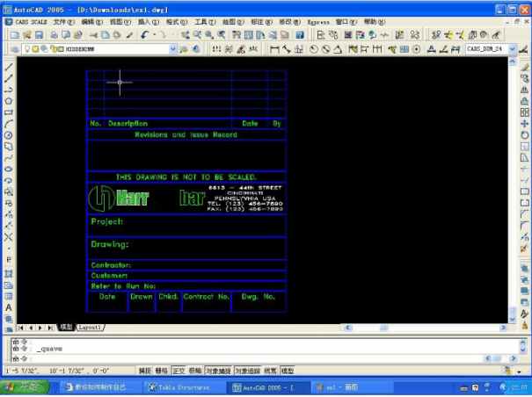Image resolution: width=532 pixels, height=397 pixels.
Task: Select the Polygon draw tool
Action: [x=9, y=101]
